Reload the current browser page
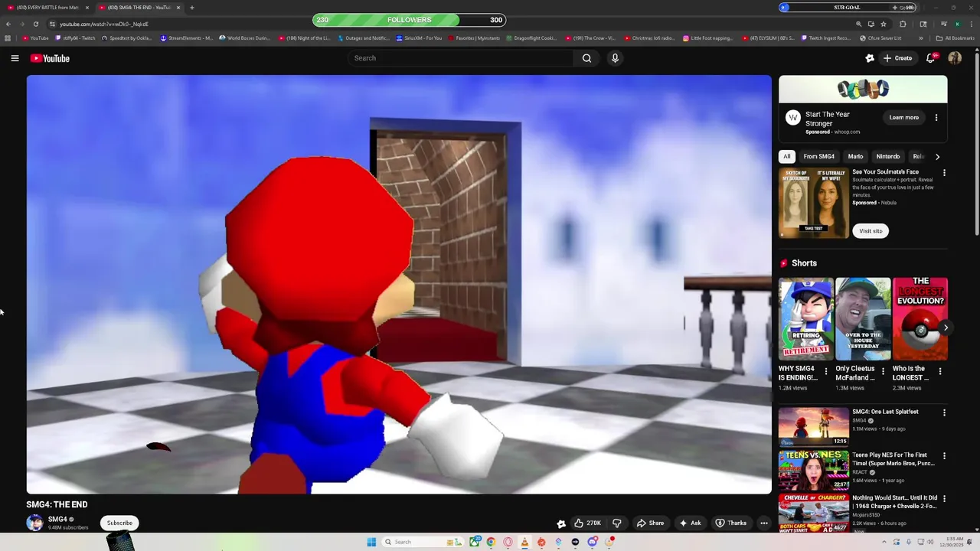Viewport: 980px width, 551px height. pos(35,24)
